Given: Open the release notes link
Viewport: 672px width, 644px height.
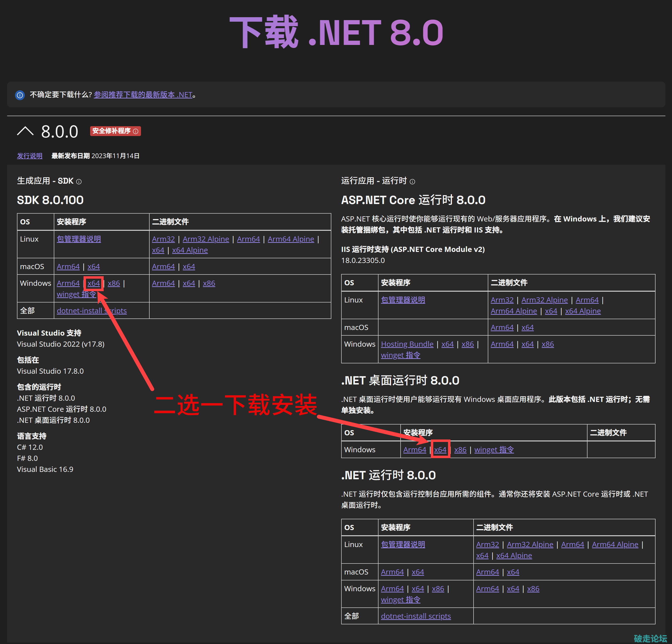Looking at the screenshot, I should [30, 156].
